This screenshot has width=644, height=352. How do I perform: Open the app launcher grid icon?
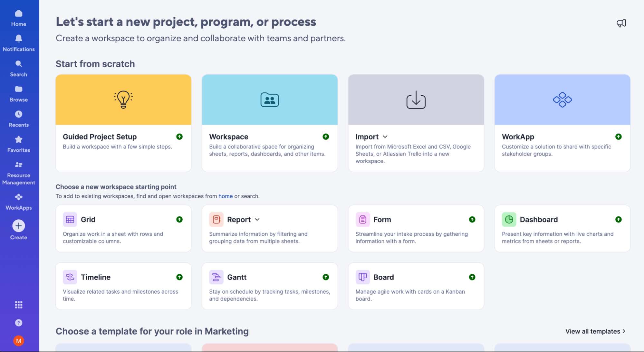point(19,305)
